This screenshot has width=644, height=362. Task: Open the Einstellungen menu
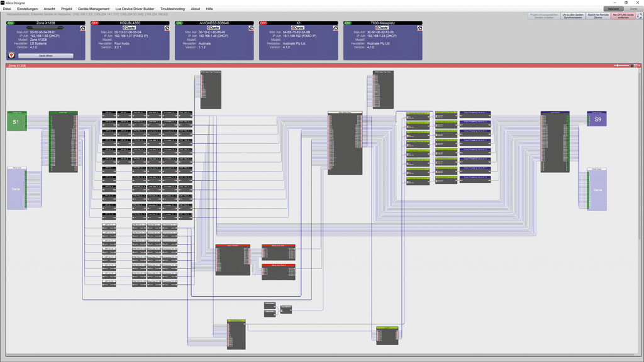27,9
